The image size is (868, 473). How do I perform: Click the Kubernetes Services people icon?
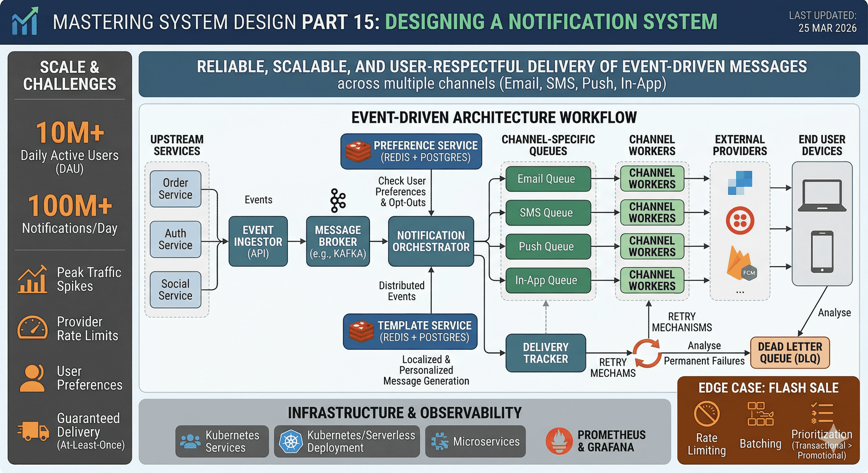(190, 441)
